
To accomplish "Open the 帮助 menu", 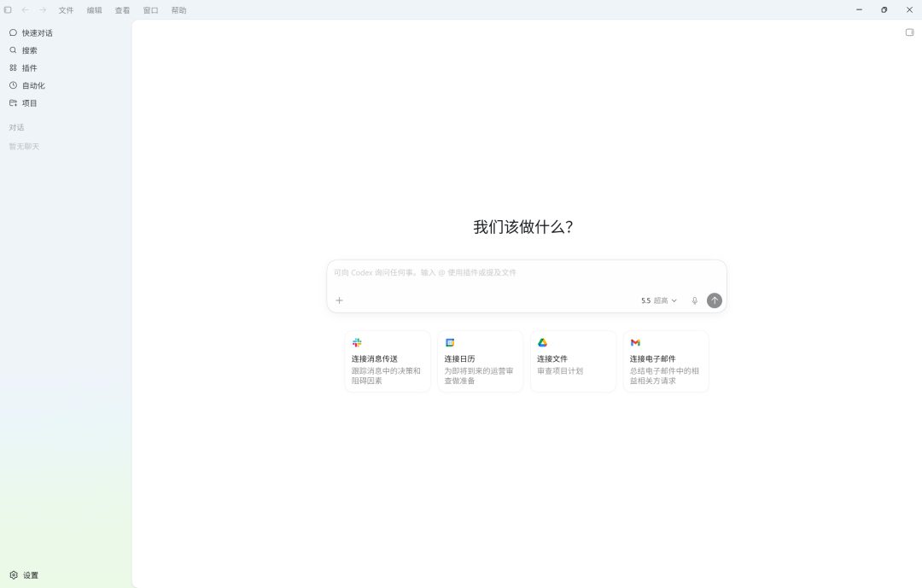I will pos(178,10).
